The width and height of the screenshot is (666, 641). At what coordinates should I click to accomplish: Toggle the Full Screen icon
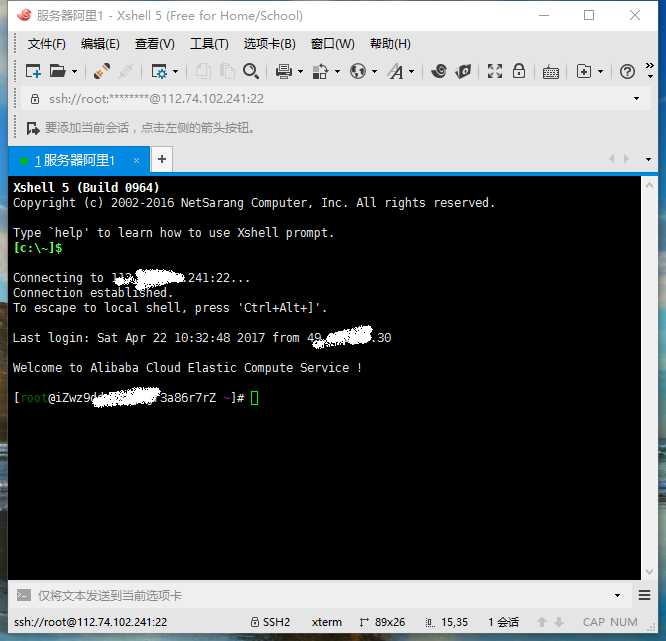tap(494, 71)
